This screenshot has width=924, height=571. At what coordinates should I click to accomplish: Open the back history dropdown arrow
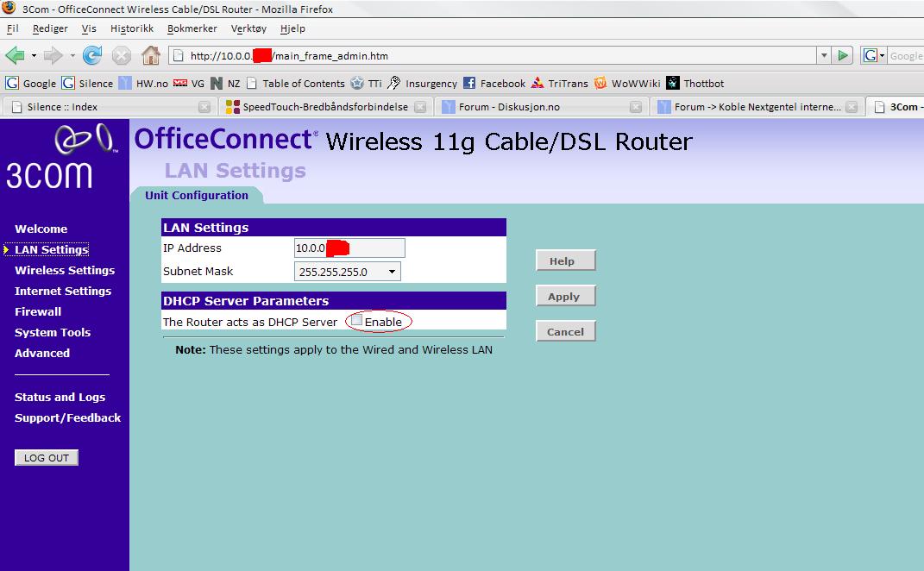click(34, 56)
